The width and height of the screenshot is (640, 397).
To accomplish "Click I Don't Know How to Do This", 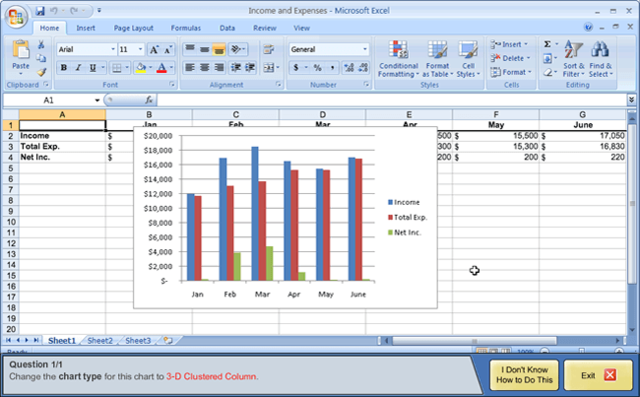I will pyautogui.click(x=524, y=375).
